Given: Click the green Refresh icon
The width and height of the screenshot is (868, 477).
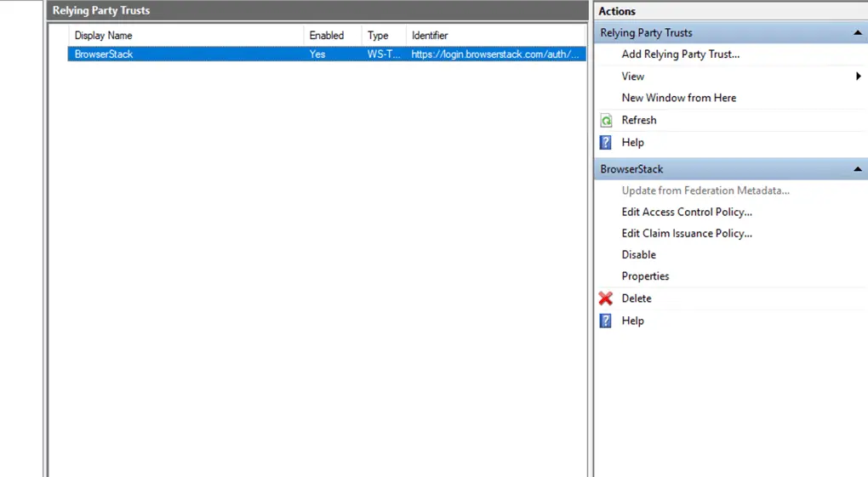Looking at the screenshot, I should [x=606, y=121].
